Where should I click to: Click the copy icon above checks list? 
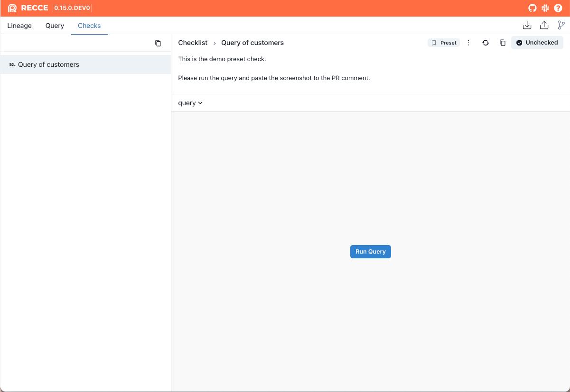(x=158, y=43)
